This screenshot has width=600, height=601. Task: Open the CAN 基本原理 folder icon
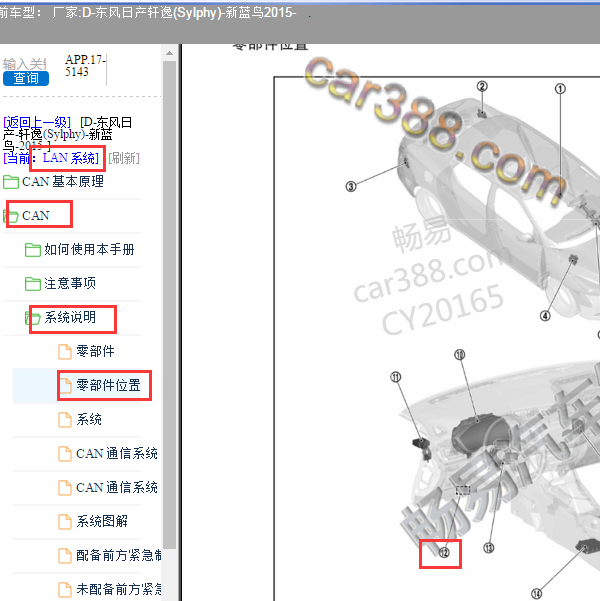pos(11,182)
